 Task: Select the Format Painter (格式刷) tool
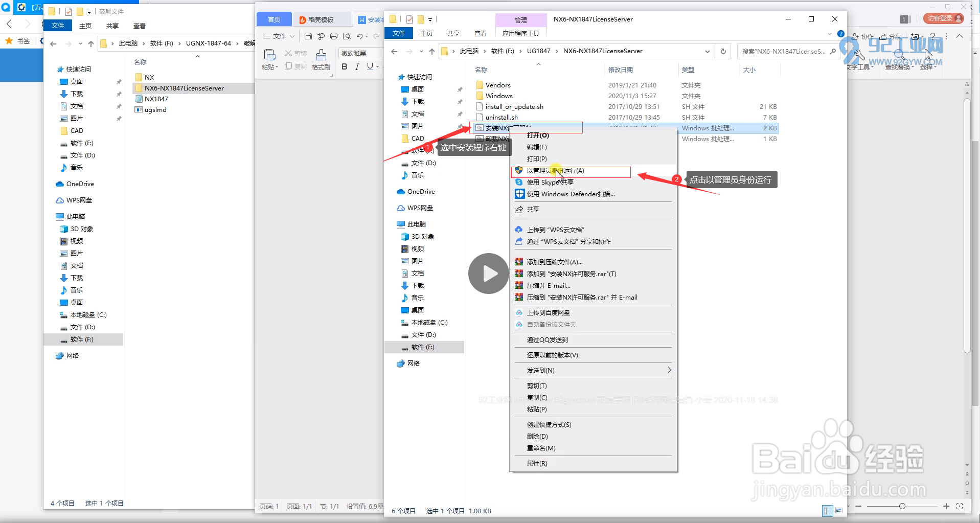[321, 60]
